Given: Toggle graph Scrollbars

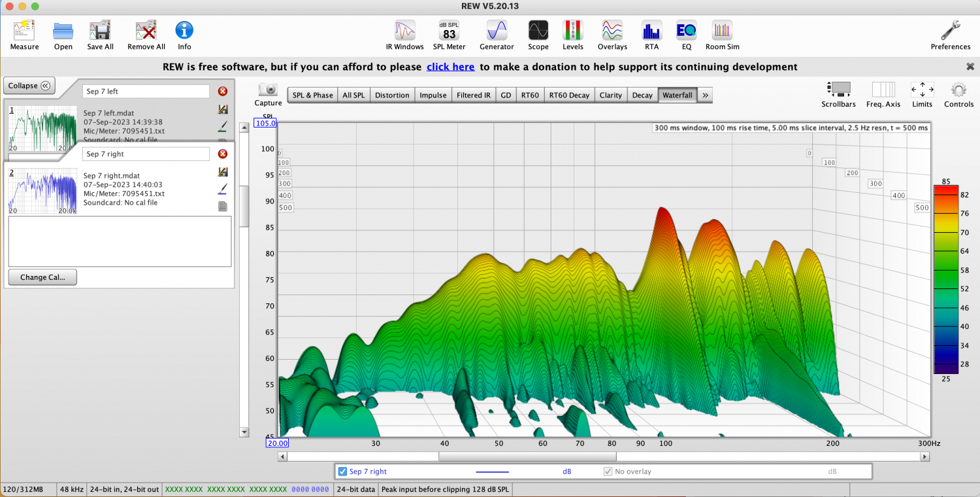Looking at the screenshot, I should [838, 95].
